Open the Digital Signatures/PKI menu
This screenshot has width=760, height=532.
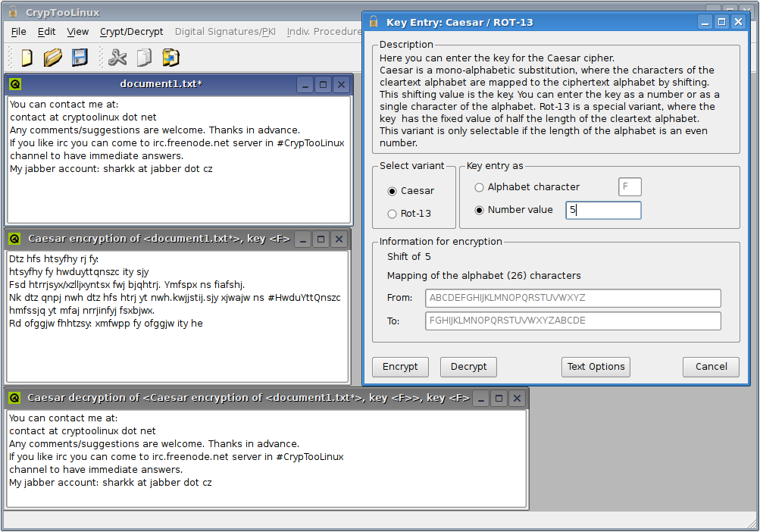pyautogui.click(x=225, y=32)
